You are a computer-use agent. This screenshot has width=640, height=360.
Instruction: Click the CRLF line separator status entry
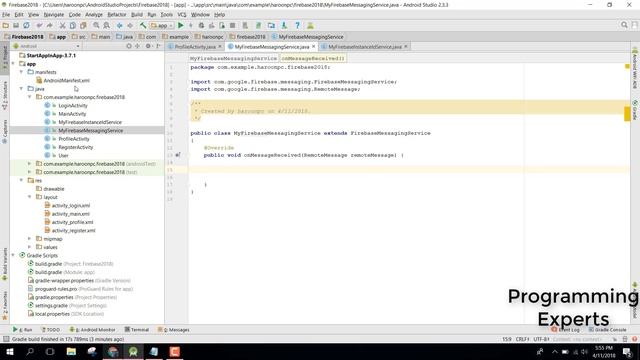pos(522,339)
